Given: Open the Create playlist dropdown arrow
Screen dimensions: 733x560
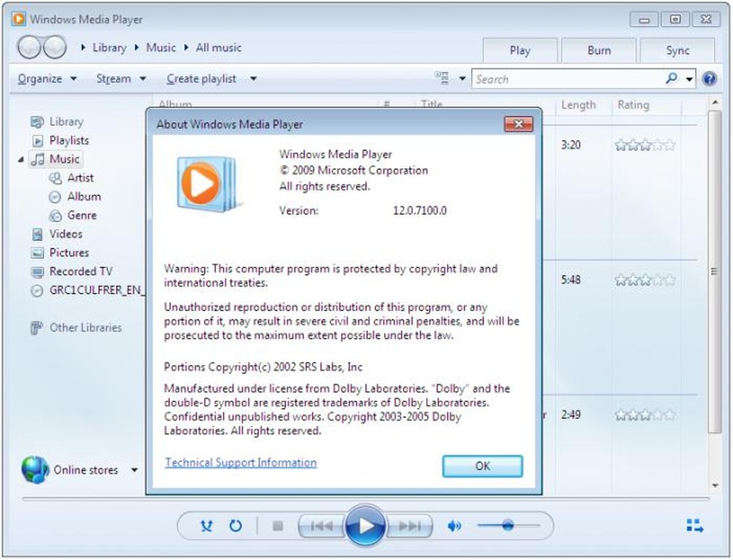Looking at the screenshot, I should pos(253,78).
